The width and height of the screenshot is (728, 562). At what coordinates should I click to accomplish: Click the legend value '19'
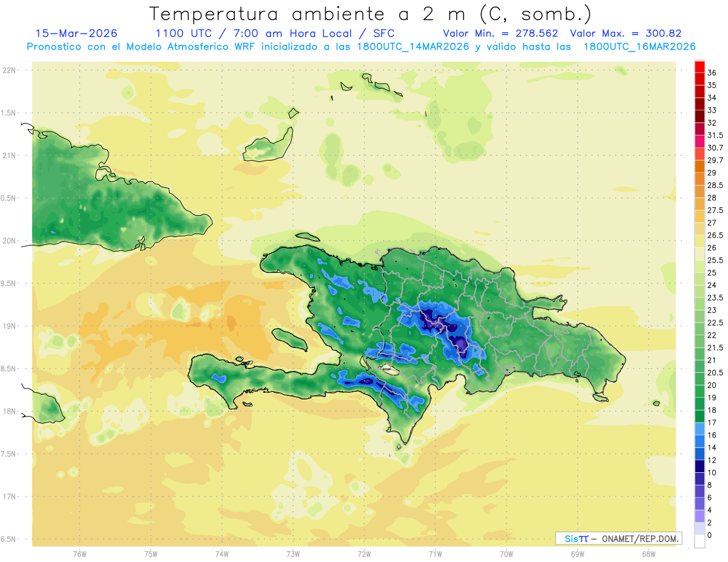(x=712, y=397)
